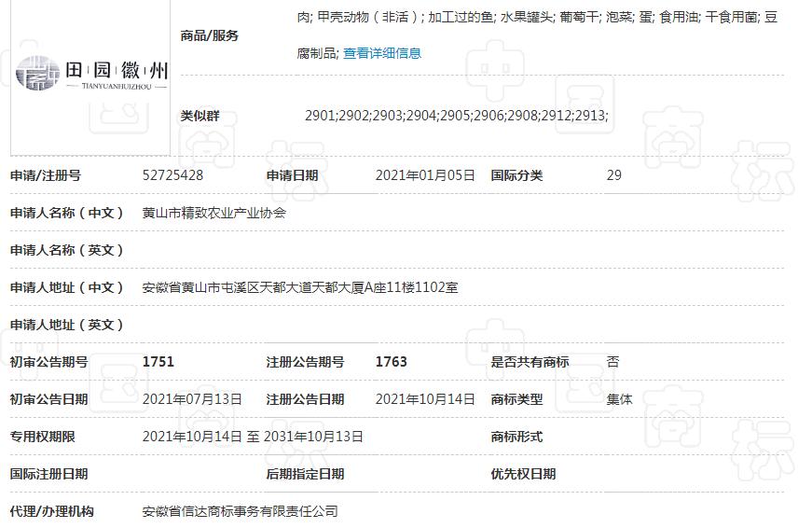Click the shared trademark value 否
This screenshot has width=812, height=528.
[612, 362]
